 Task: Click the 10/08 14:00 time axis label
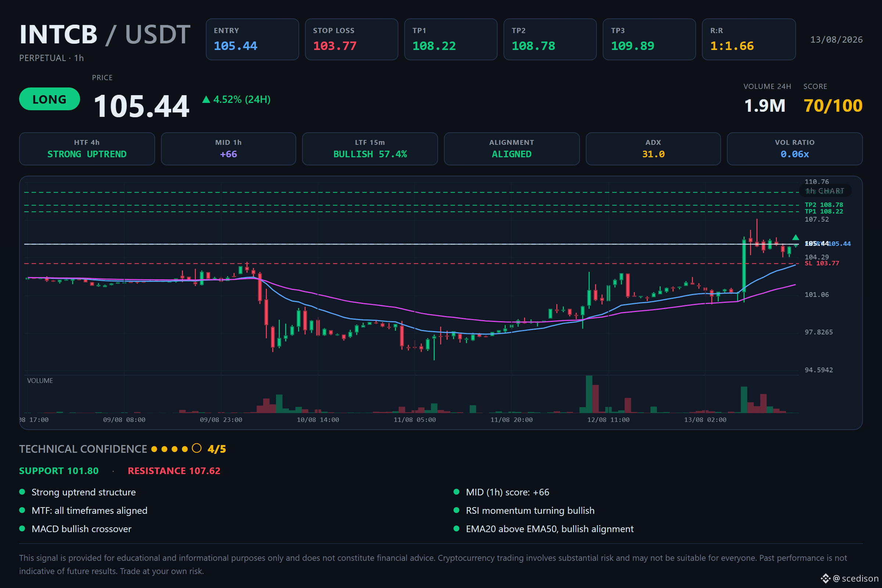[x=318, y=420]
